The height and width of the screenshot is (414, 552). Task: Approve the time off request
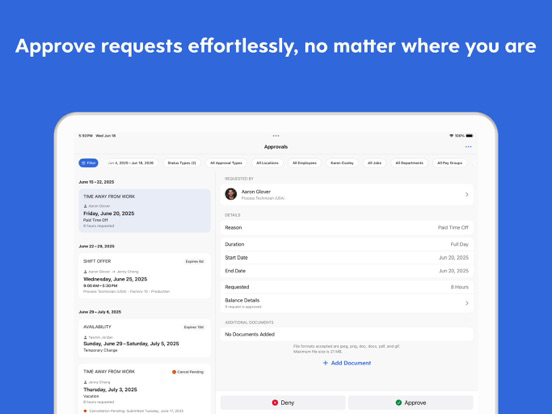410,402
